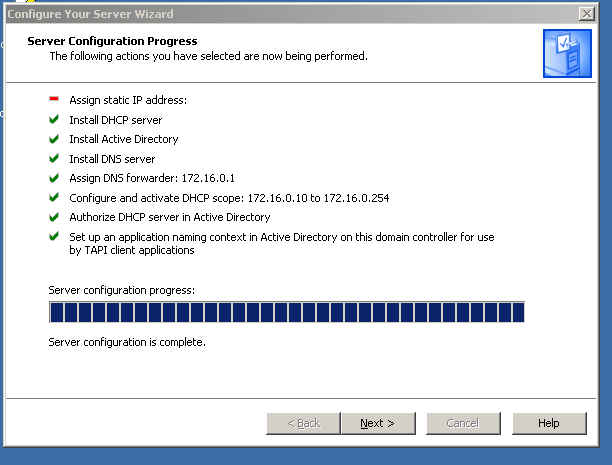
Task: Click the server wizard checklist icon in the header
Action: coord(567,53)
